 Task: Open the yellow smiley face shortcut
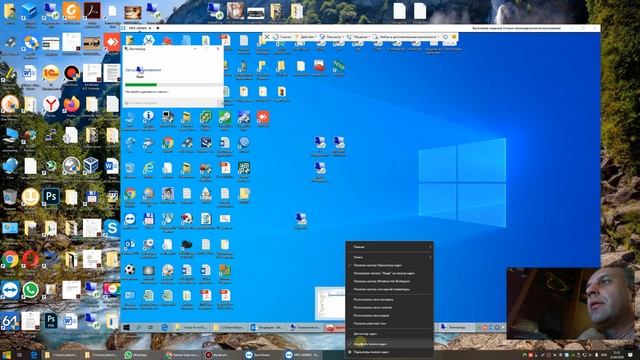(30, 197)
